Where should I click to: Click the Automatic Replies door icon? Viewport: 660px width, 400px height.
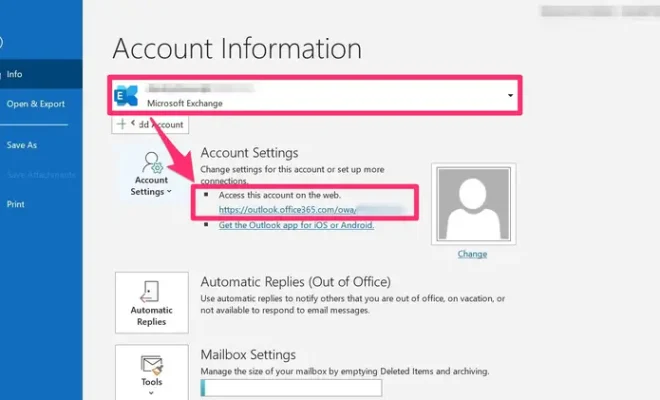[150, 291]
